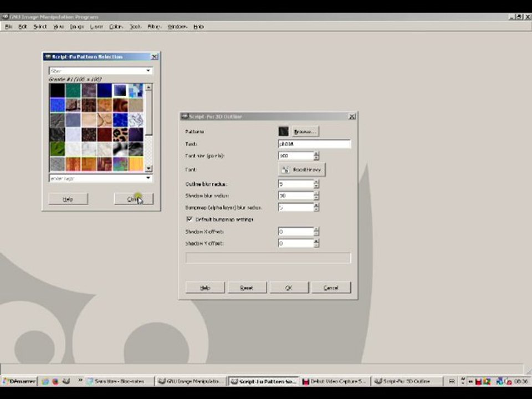Click the Démarrer start button
This screenshot has height=399, width=532.
point(19,381)
